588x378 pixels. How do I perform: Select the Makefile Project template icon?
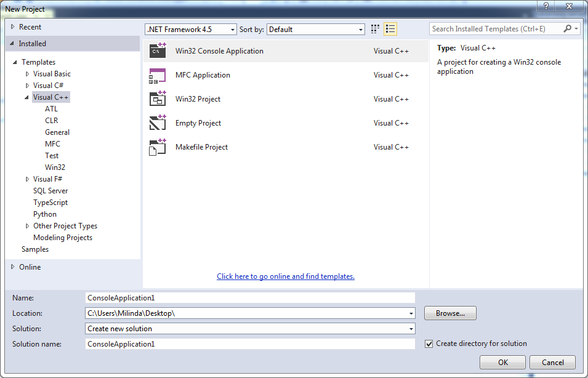point(158,147)
